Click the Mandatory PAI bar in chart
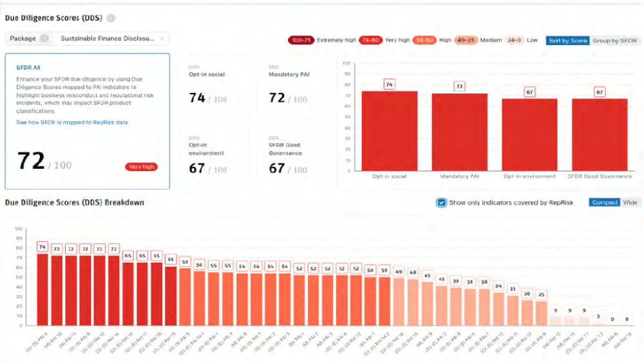The width and height of the screenshot is (644, 363). tap(460, 132)
